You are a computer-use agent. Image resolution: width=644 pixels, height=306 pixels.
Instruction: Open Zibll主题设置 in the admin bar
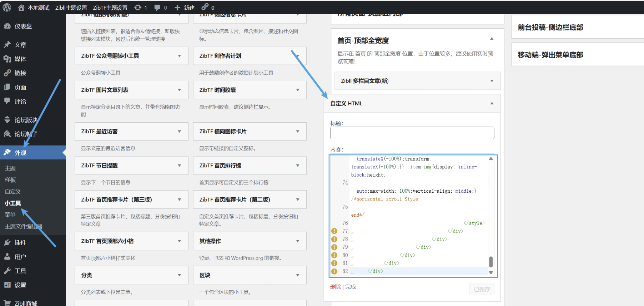(71, 8)
